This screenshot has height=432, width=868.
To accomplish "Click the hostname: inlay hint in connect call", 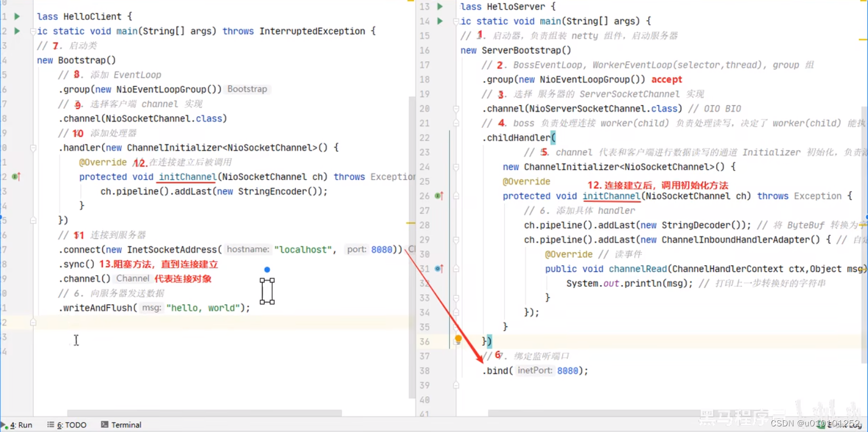I will pos(248,250).
